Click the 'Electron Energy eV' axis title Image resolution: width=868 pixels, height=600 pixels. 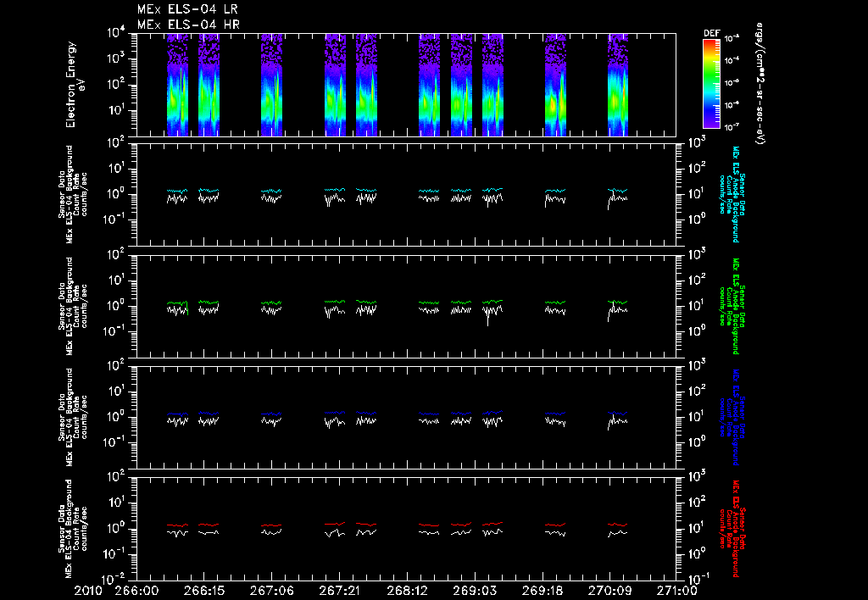click(x=75, y=84)
